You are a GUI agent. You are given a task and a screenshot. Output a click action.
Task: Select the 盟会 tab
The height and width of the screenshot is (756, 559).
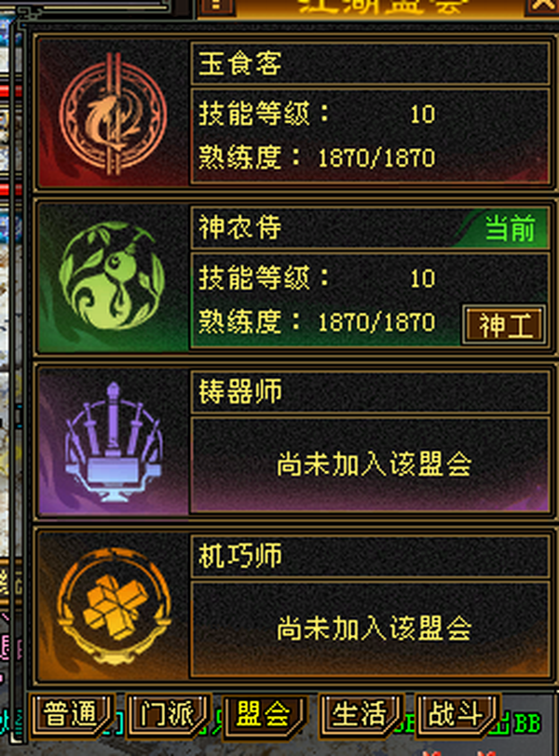pos(265,715)
